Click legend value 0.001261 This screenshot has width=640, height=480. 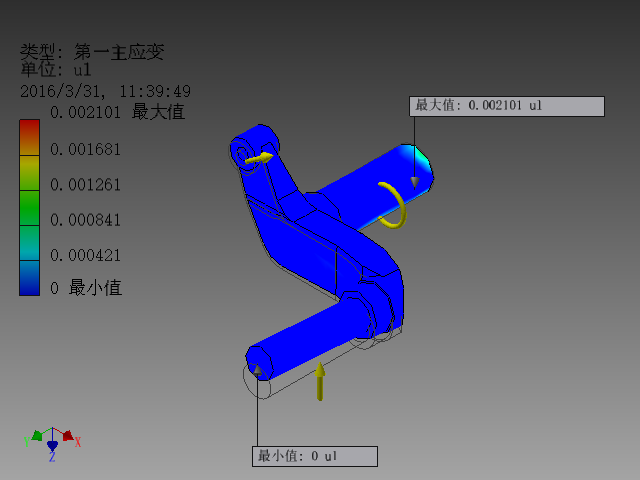(x=85, y=185)
